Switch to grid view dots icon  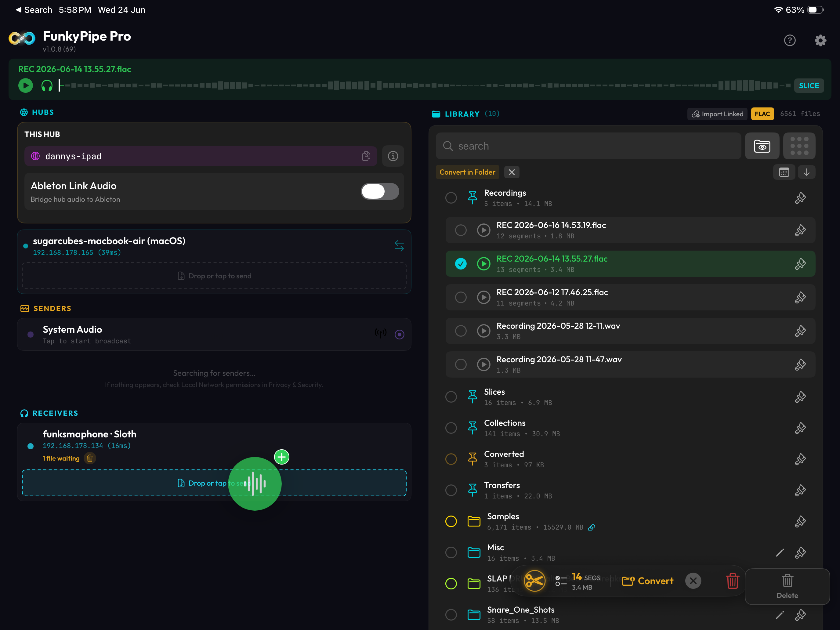tap(799, 146)
